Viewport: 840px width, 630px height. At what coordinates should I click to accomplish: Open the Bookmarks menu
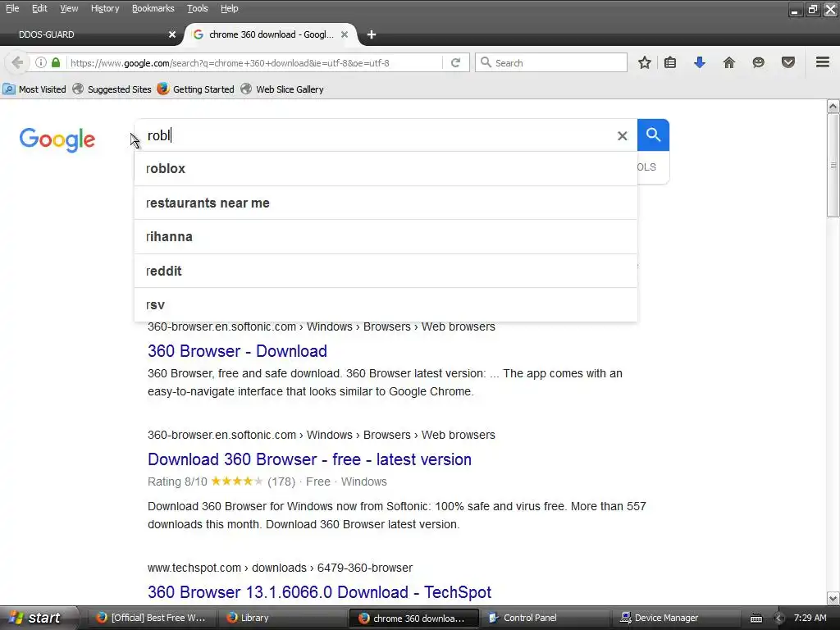pyautogui.click(x=153, y=8)
